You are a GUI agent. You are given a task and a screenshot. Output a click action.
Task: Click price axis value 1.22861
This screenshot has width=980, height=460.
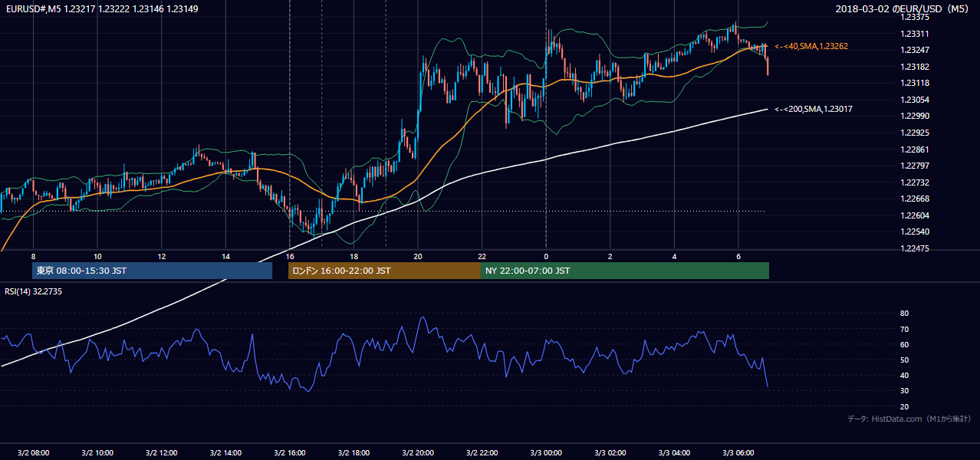click(x=914, y=149)
